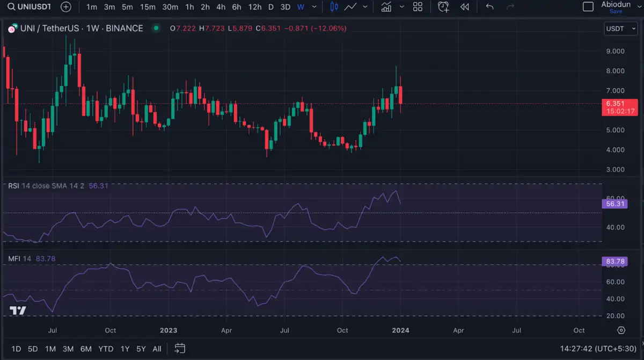This screenshot has width=644, height=360.
Task: Show All available chart data
Action: coord(157,349)
